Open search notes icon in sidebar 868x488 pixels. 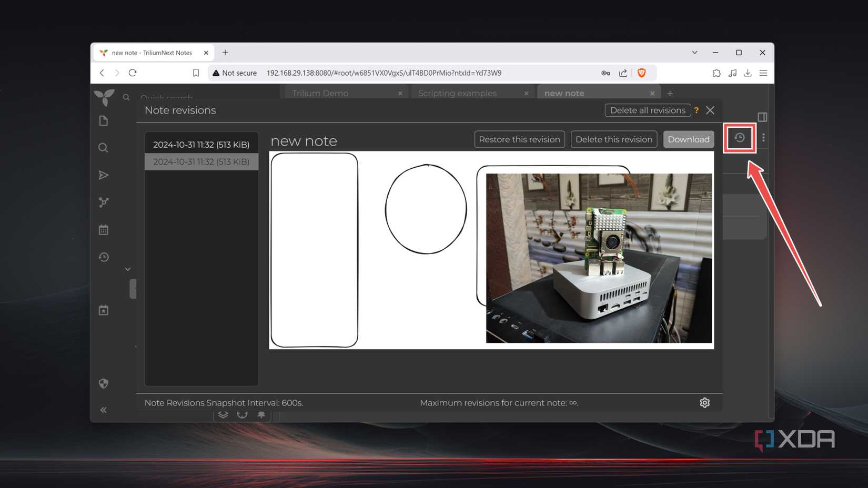point(104,148)
